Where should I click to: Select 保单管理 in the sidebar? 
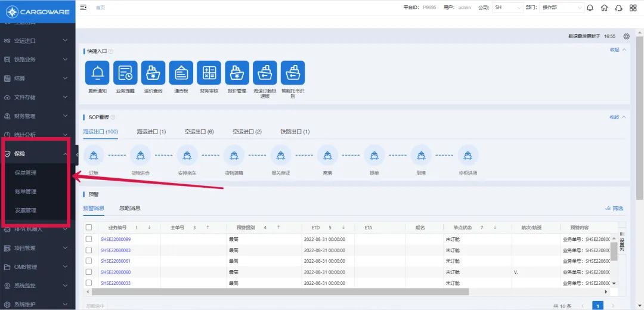[26, 173]
